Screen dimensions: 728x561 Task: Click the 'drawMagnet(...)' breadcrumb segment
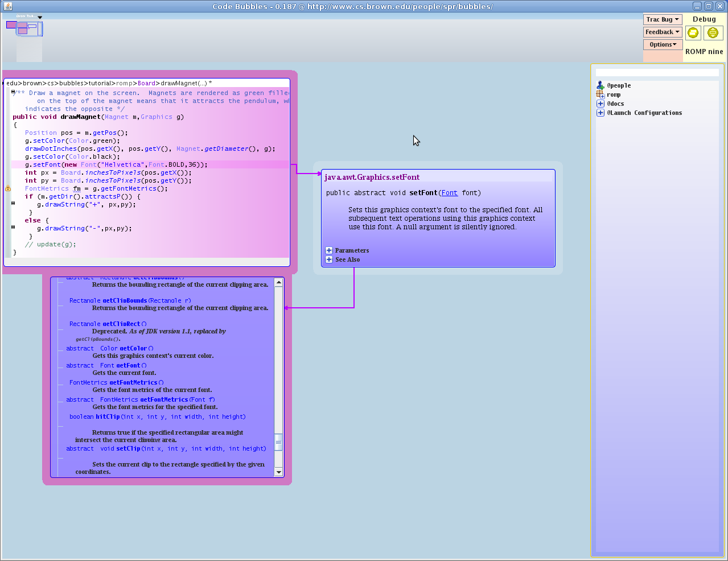coord(183,83)
